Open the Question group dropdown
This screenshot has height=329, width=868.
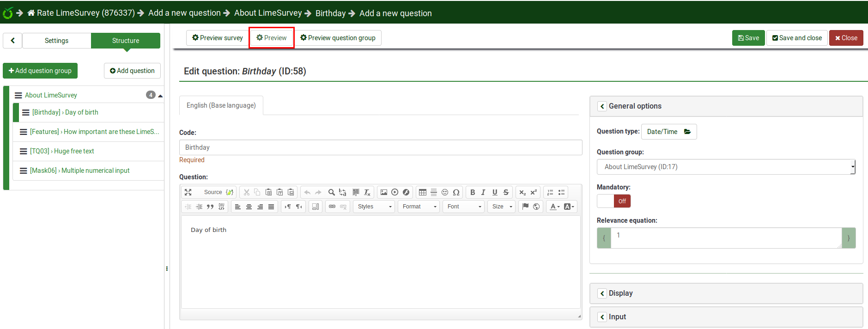726,167
